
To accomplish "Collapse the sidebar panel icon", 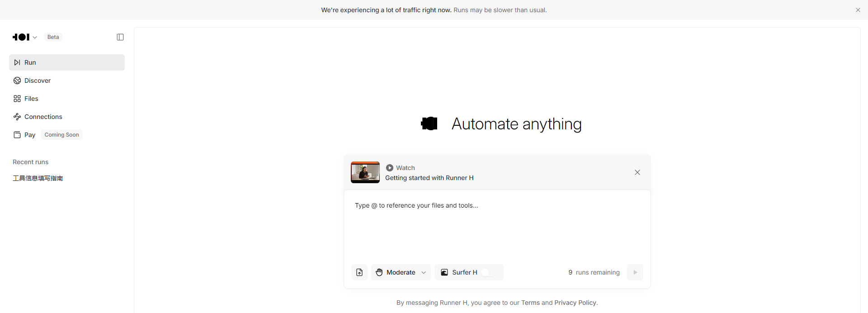I will tap(120, 37).
